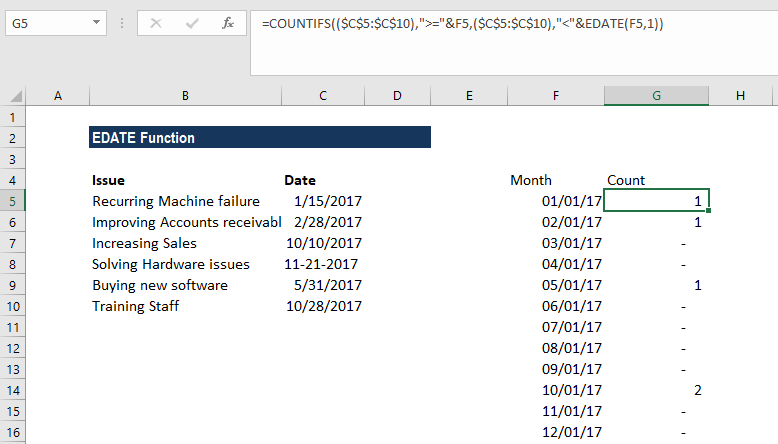778x444 pixels.
Task: Click the Insert Function fx icon
Action: point(228,23)
